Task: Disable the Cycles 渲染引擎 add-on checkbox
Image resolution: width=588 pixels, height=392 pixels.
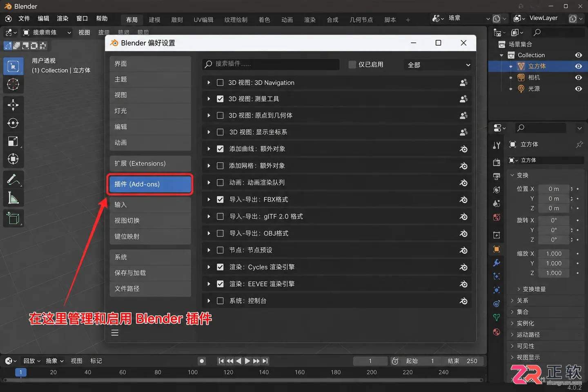Action: point(220,267)
